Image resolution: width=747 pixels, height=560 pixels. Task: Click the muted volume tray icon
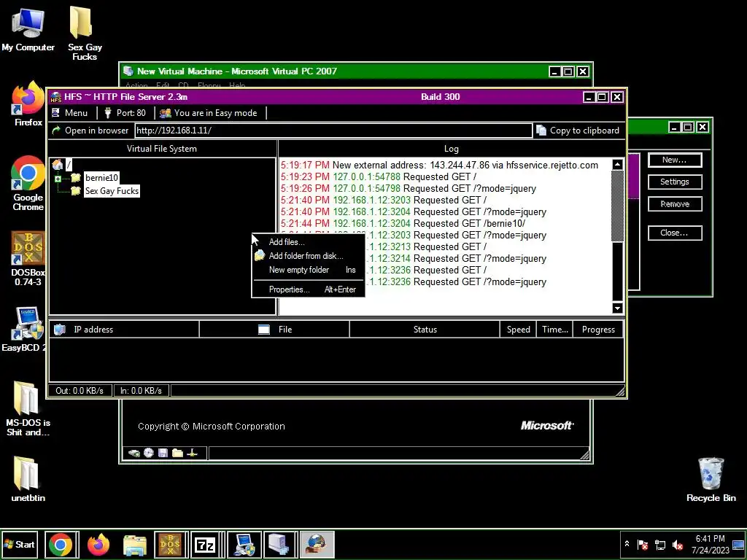tap(678, 545)
